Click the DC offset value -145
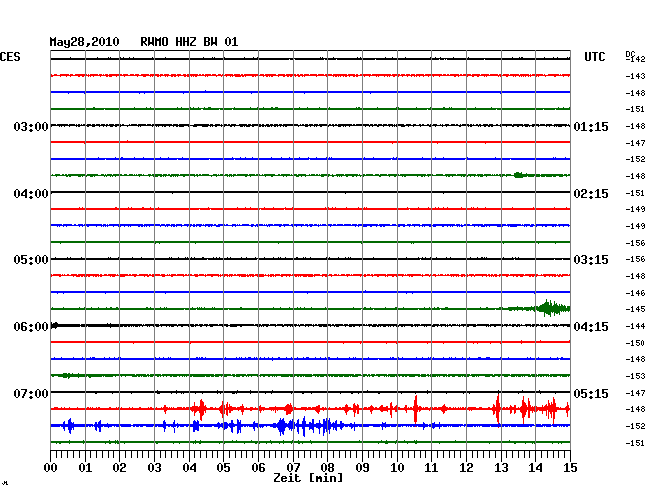The image size is (650, 494). [x=635, y=309]
